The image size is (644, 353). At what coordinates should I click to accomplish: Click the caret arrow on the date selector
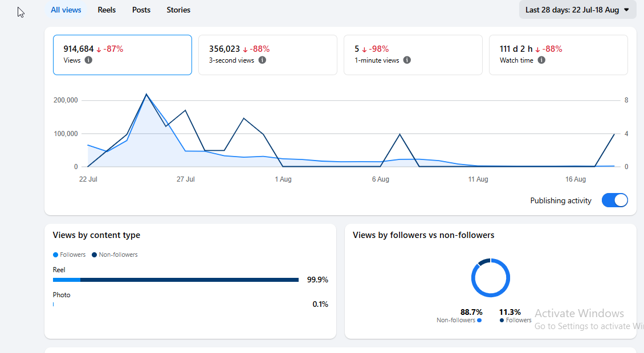click(x=626, y=10)
